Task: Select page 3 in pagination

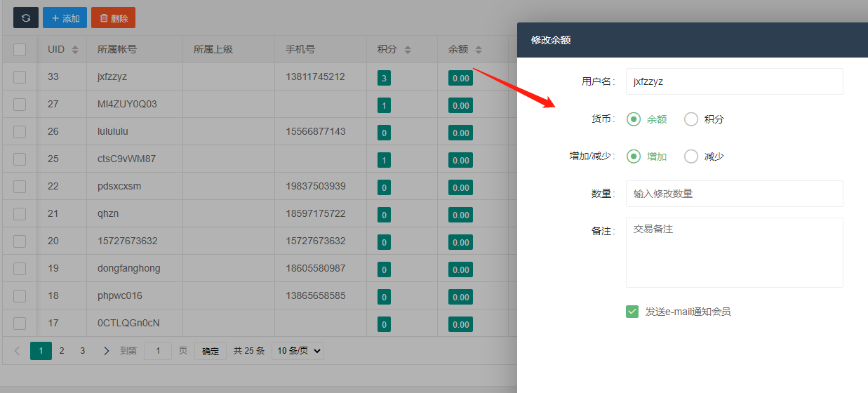Action: tap(82, 350)
